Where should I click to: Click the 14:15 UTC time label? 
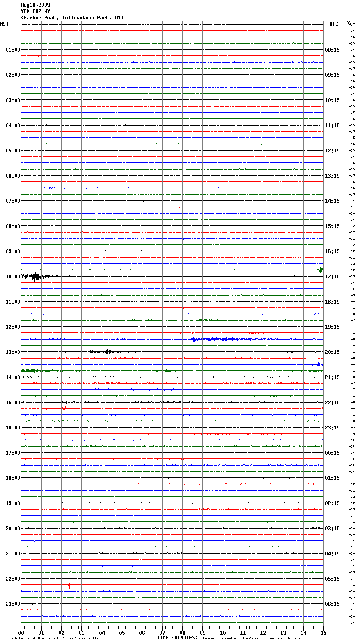coord(332,201)
